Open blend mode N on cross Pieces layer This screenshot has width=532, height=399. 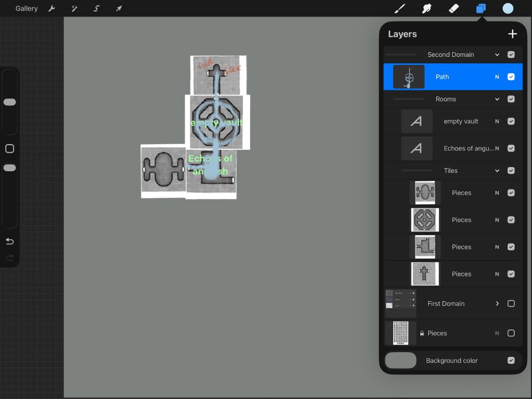coord(497,274)
